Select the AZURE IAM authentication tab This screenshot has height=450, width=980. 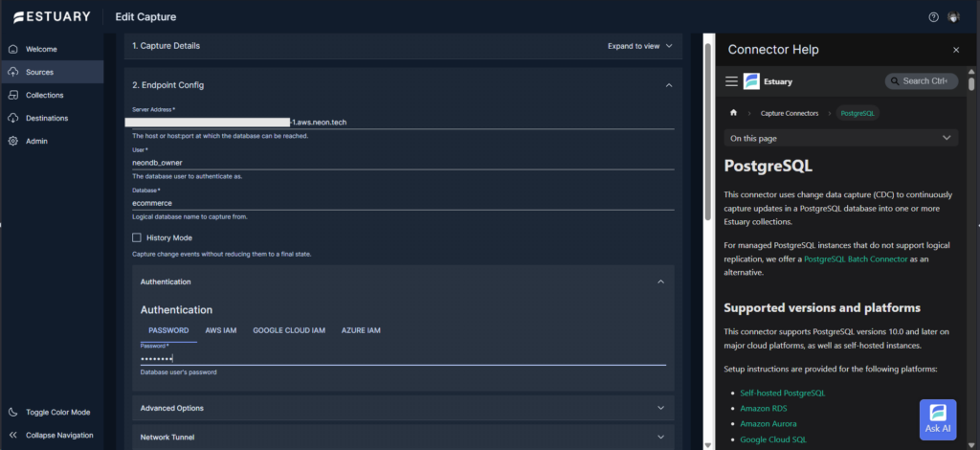click(x=361, y=330)
